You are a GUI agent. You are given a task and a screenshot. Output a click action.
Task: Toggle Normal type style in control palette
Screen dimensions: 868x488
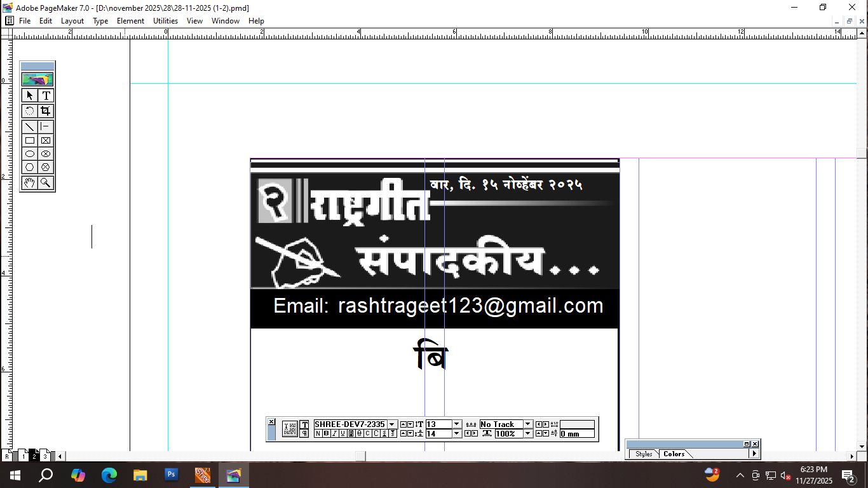click(x=318, y=433)
